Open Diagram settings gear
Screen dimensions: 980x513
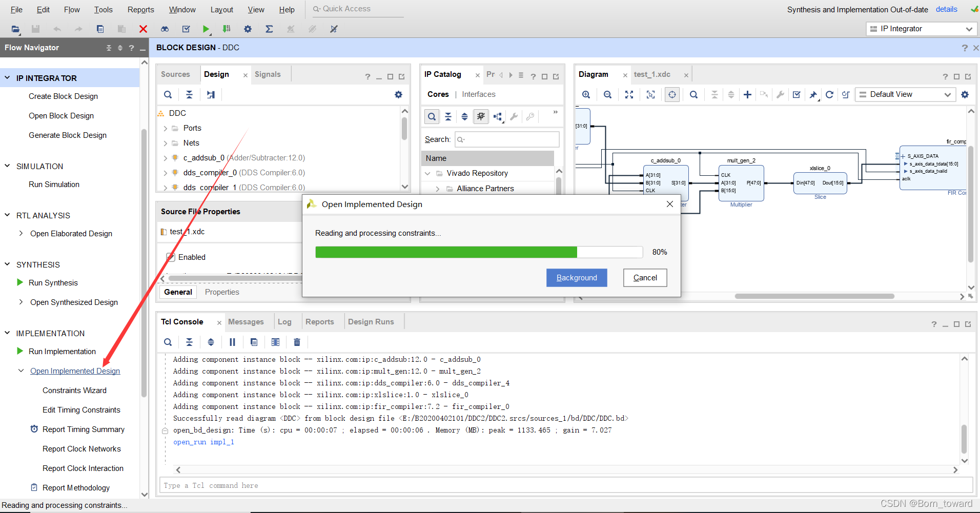[965, 95]
